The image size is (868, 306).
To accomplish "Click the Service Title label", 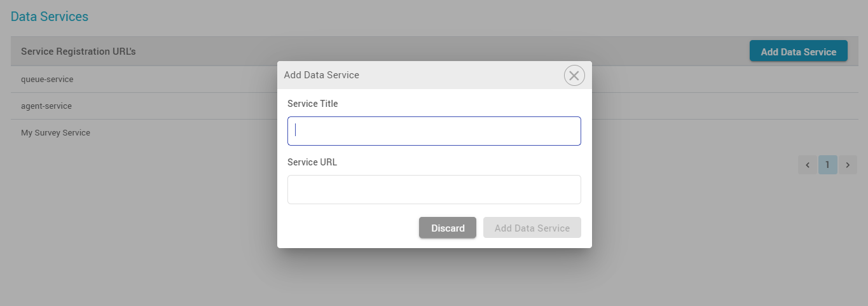I will point(313,104).
